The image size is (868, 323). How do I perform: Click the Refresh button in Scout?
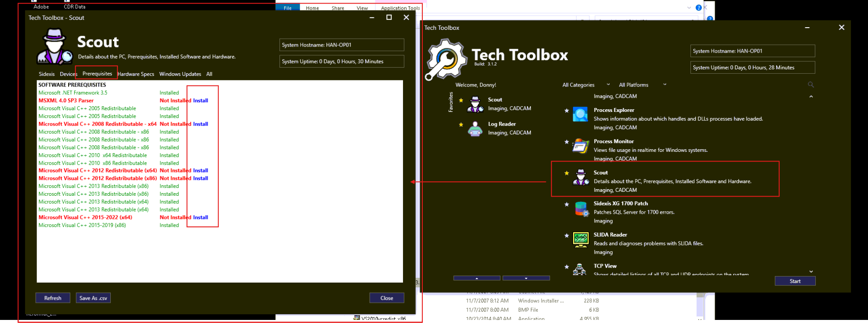click(x=53, y=298)
